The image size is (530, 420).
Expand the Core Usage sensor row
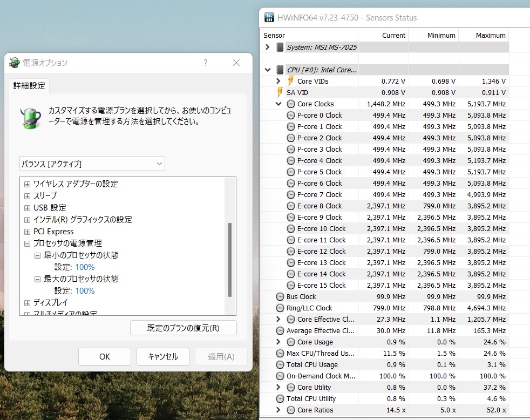tap(278, 342)
